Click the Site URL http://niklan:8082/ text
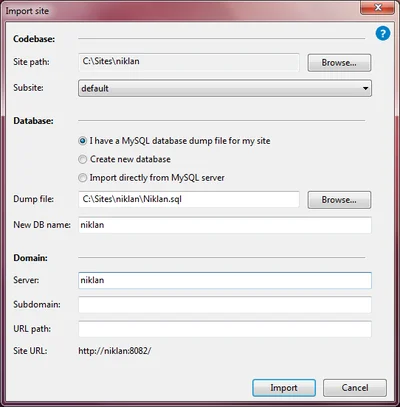400x407 pixels. click(x=115, y=351)
